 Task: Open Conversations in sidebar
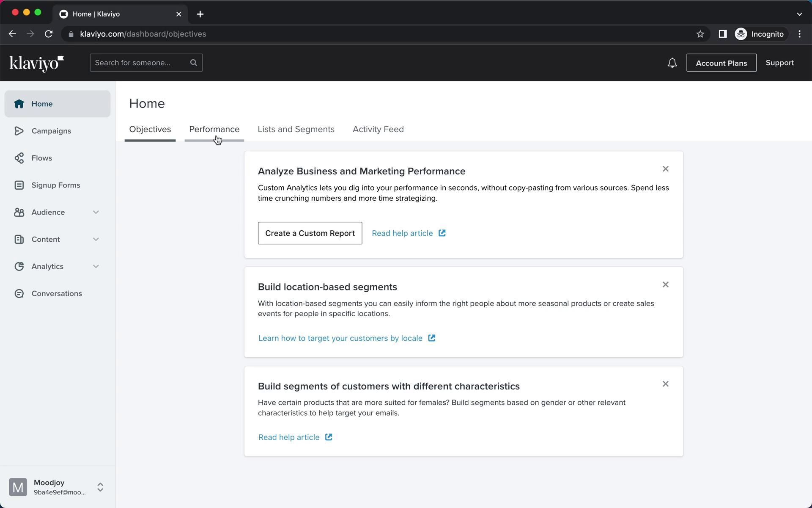point(56,293)
